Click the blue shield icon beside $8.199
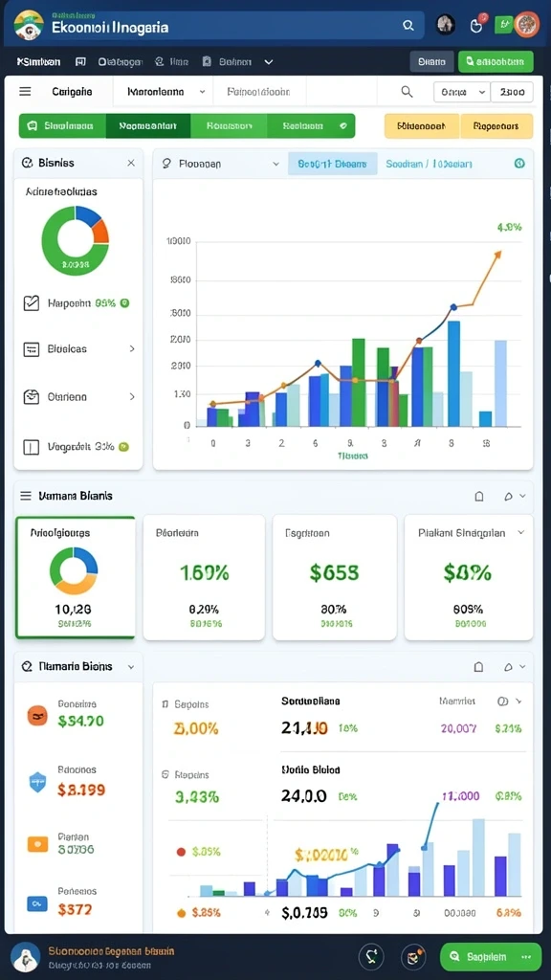This screenshot has width=551, height=980. coord(38,782)
